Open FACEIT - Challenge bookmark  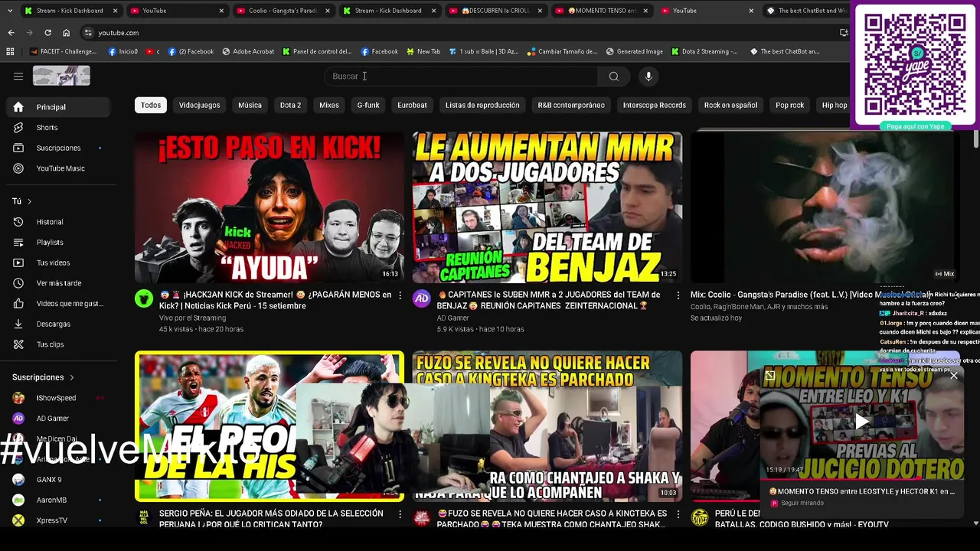(x=63, y=51)
